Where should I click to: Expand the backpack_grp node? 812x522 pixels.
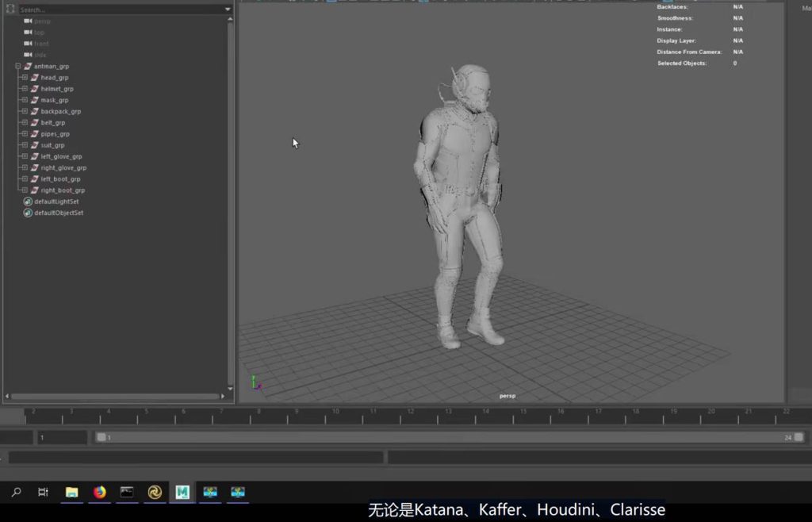tap(25, 112)
